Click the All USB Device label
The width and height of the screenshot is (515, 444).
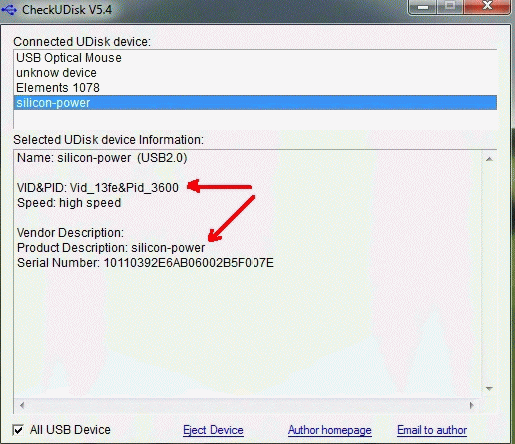pyautogui.click(x=70, y=430)
